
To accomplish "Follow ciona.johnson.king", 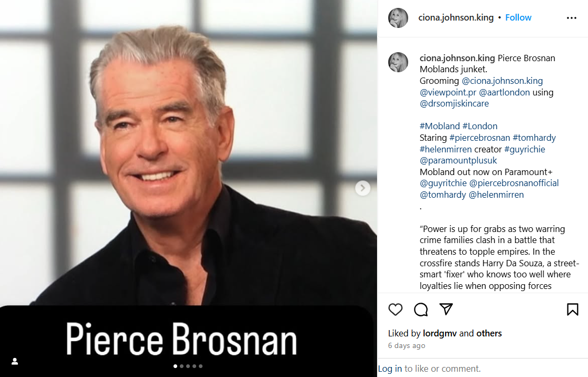I will 518,17.
